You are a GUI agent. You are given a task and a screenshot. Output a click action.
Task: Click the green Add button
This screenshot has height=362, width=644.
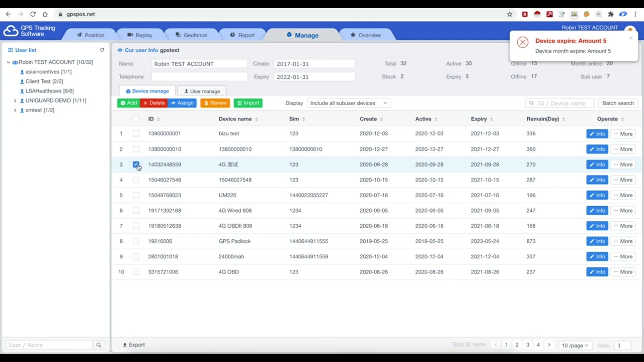coord(129,103)
